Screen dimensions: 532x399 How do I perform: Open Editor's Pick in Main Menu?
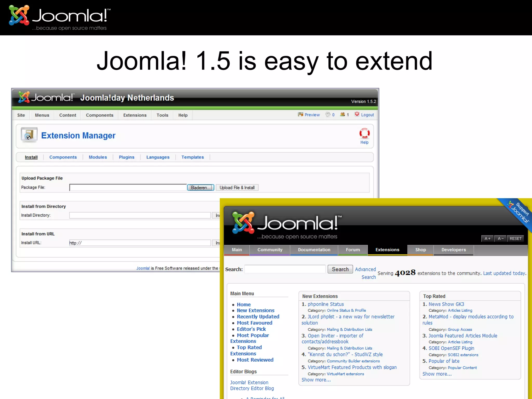pyautogui.click(x=251, y=329)
